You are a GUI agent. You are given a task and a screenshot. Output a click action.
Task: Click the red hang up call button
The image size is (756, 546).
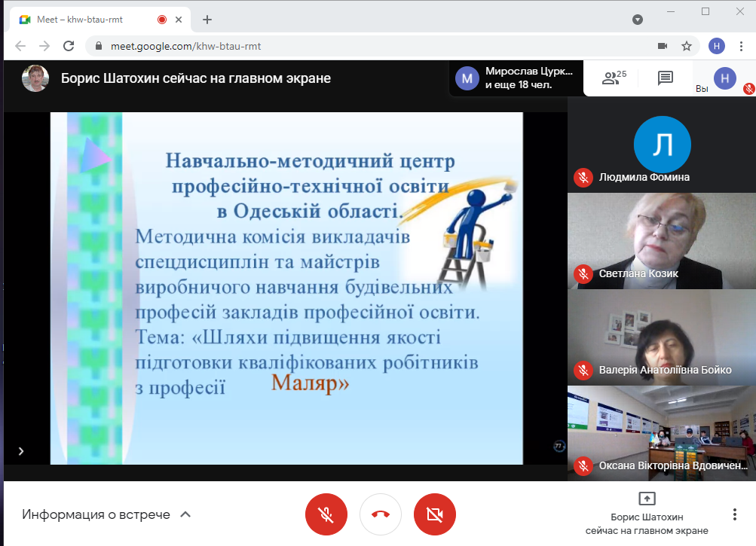click(381, 514)
